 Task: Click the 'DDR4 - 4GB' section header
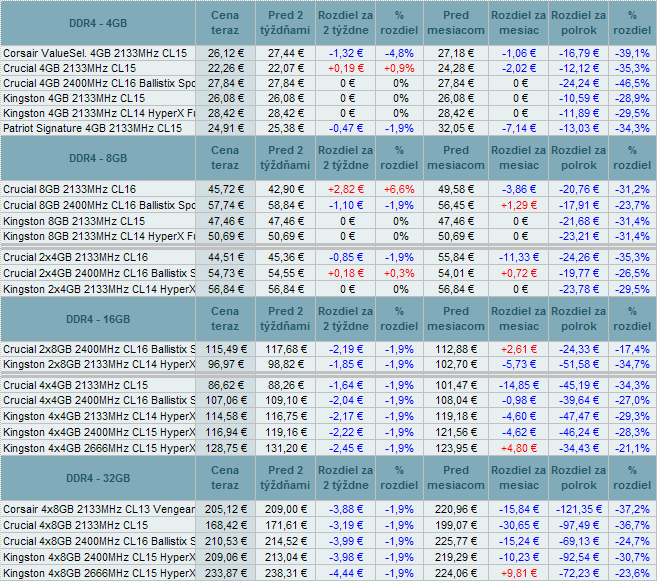tap(98, 23)
